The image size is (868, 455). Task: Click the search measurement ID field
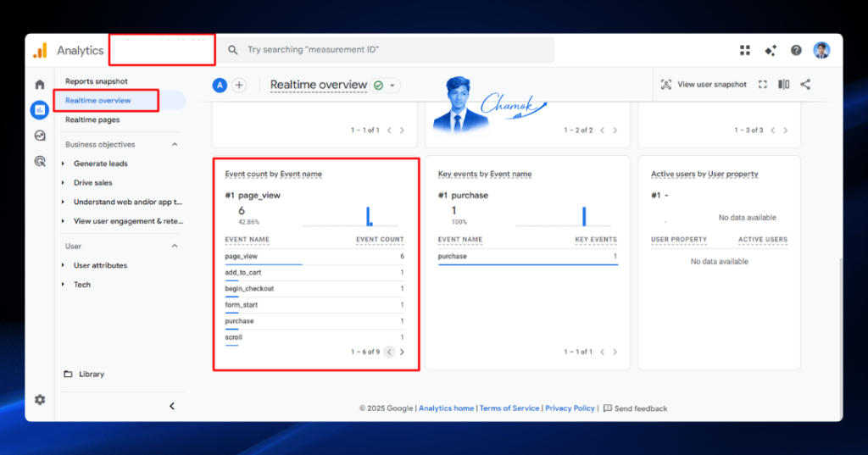(x=387, y=50)
